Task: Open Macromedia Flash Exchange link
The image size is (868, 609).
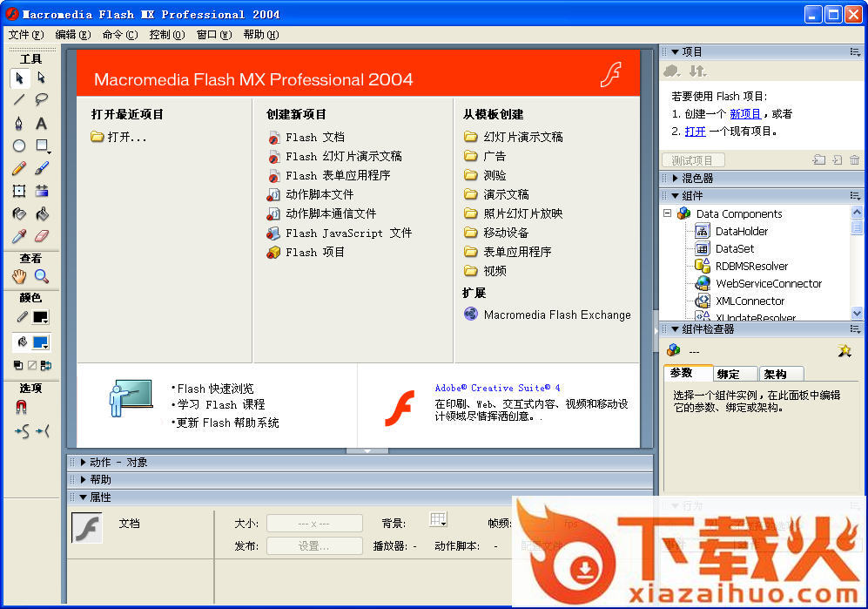Action: (548, 315)
